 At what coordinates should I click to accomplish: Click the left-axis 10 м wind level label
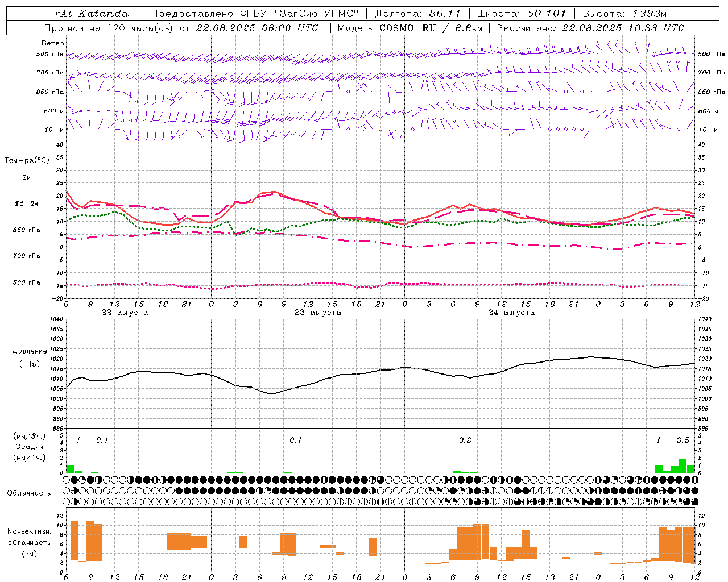click(54, 130)
